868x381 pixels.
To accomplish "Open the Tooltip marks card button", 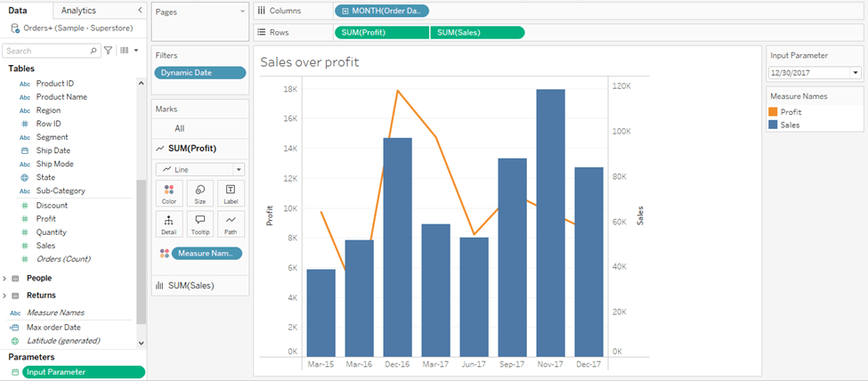I will [x=199, y=223].
